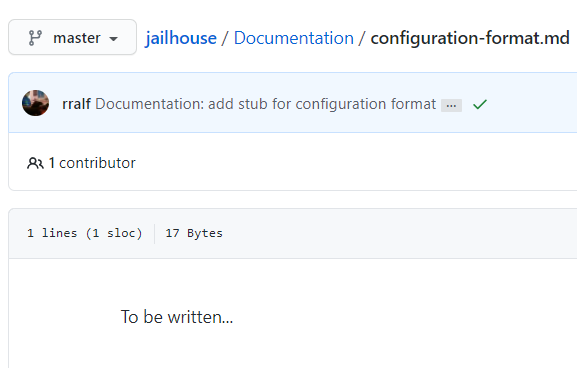Select the configuration-format.md file name
This screenshot has width=577, height=368.
[x=470, y=38]
